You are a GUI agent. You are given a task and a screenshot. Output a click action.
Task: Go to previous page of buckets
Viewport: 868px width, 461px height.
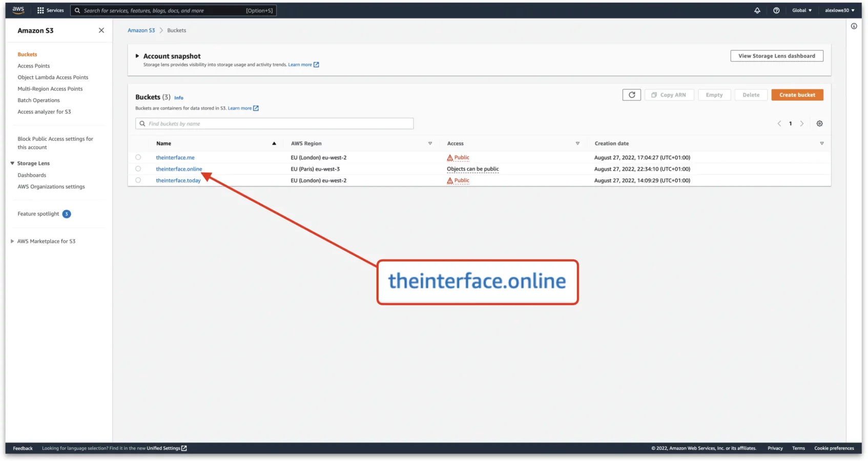[x=779, y=123]
